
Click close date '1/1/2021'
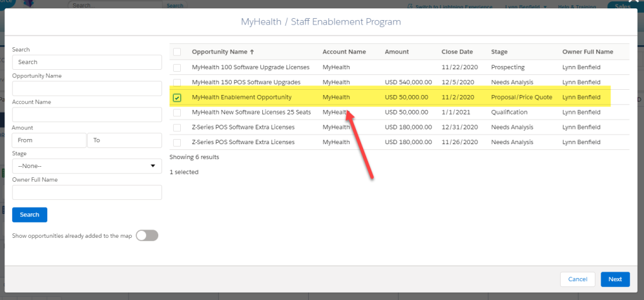point(455,112)
